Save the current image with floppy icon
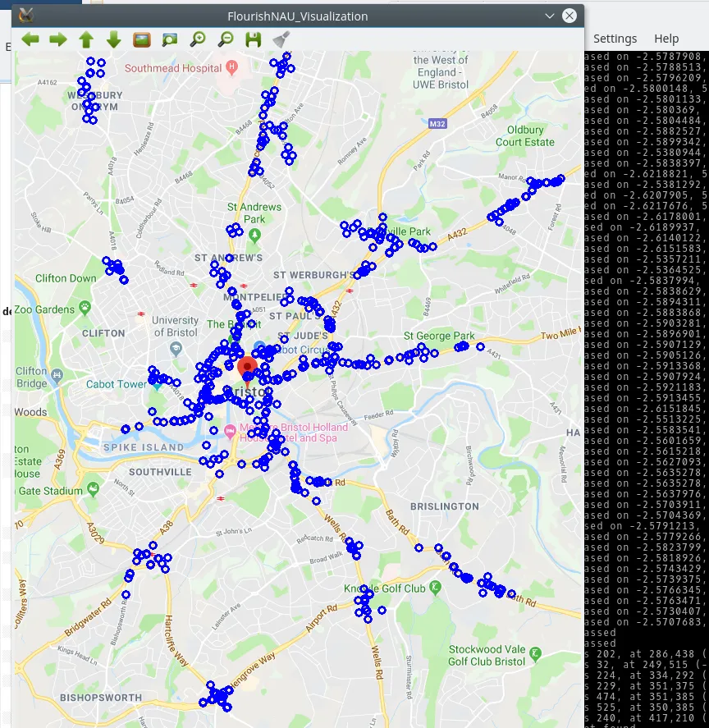Image resolution: width=709 pixels, height=728 pixels. point(253,39)
